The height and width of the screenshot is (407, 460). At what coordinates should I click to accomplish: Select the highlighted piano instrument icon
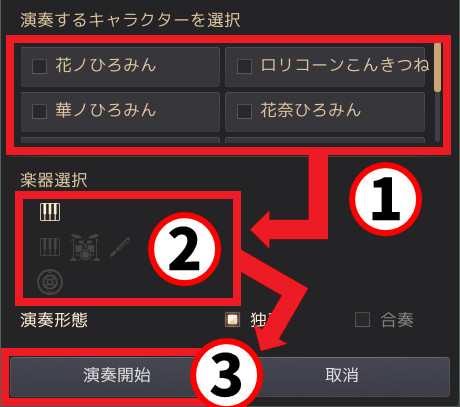coord(50,212)
